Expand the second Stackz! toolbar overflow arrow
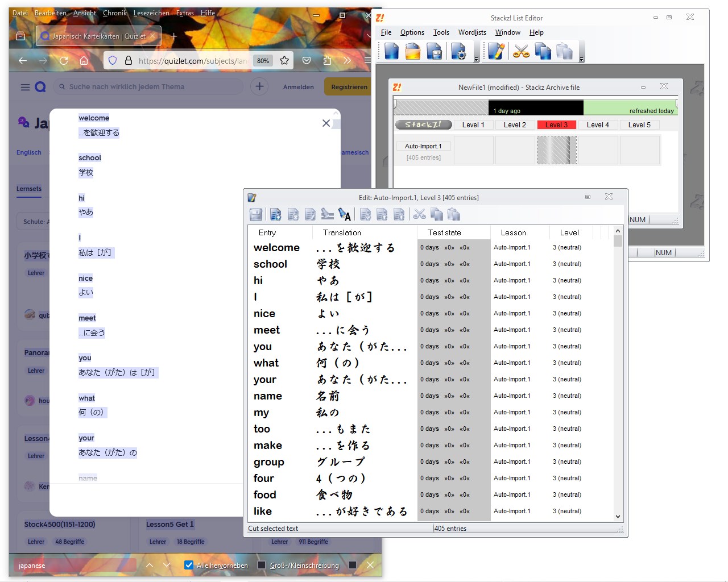The width and height of the screenshot is (728, 582). click(x=581, y=59)
